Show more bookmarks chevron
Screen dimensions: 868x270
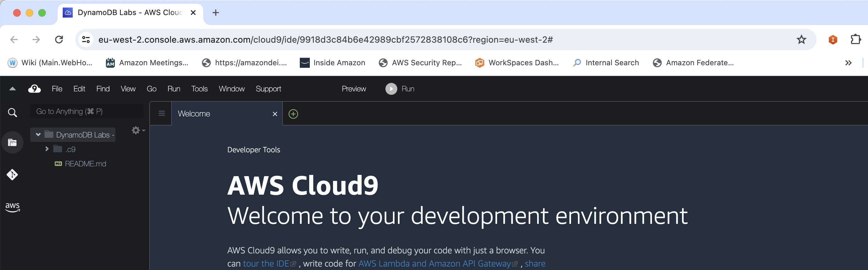point(848,63)
